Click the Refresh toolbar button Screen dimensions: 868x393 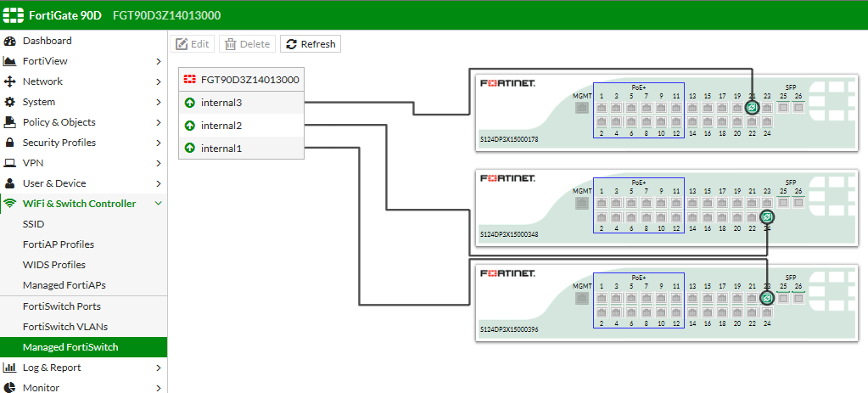point(311,44)
